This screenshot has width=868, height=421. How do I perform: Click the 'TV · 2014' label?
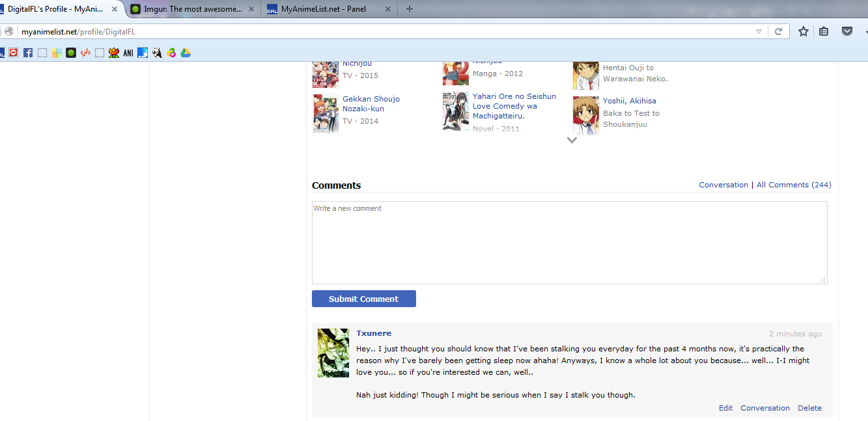pos(360,121)
